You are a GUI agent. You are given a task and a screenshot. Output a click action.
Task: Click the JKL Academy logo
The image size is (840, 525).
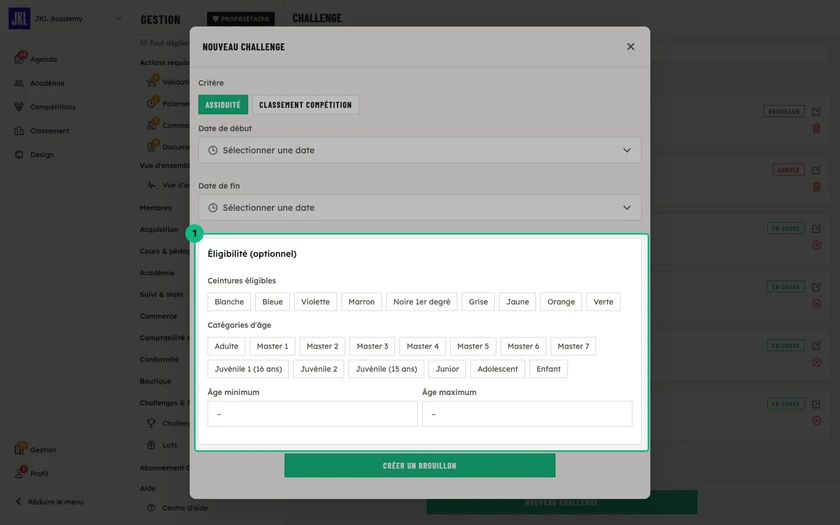tap(19, 18)
